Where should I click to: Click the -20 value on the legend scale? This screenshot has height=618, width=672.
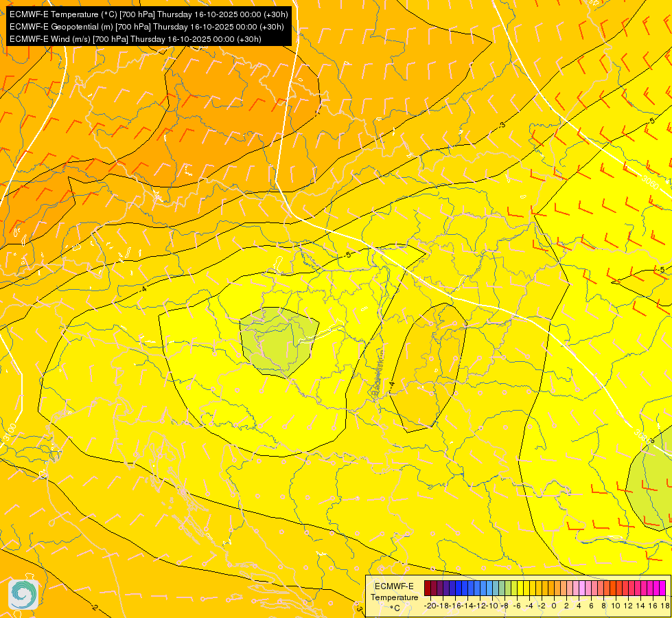point(430,606)
